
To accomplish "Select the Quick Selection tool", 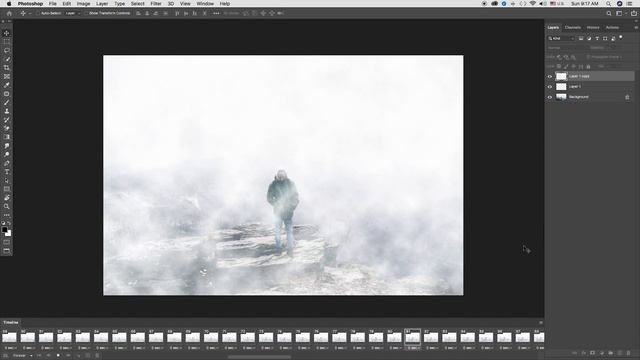I will (x=7, y=59).
